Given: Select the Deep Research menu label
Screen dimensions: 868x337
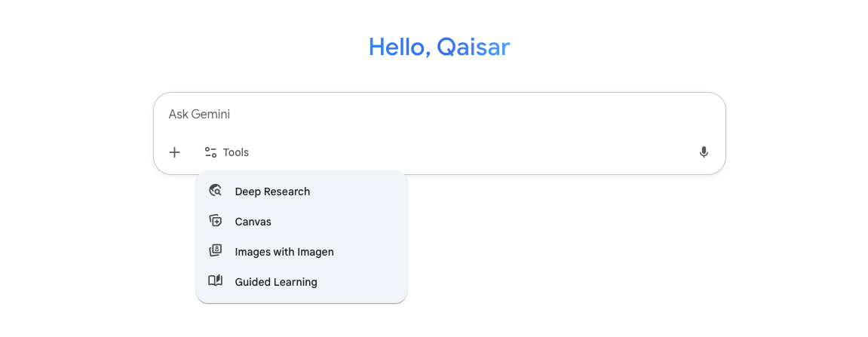Looking at the screenshot, I should [272, 191].
